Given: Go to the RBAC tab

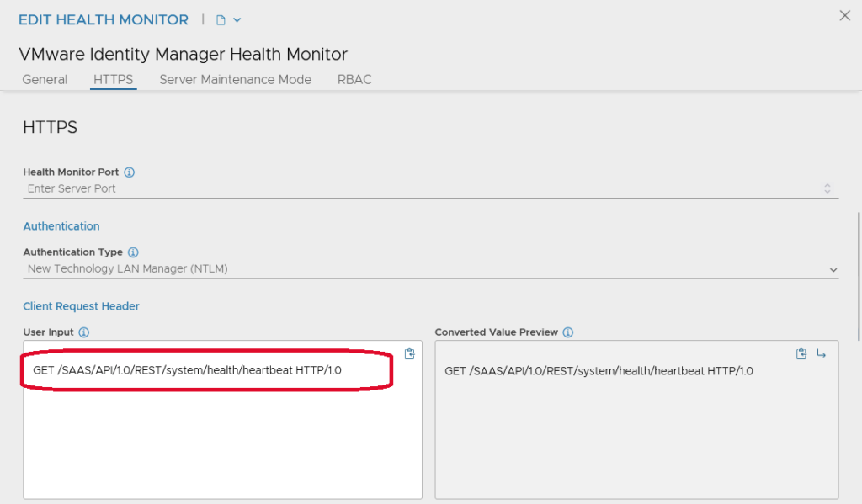Looking at the screenshot, I should (354, 80).
